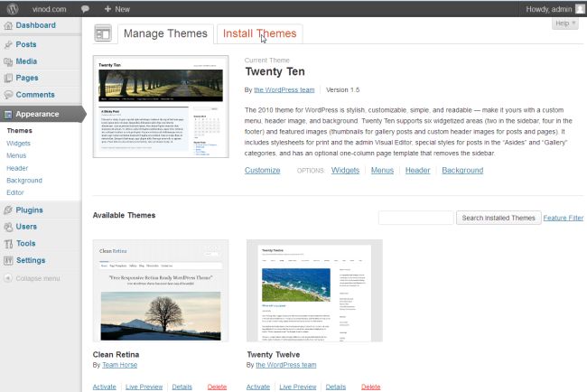Activate the Twenty Twelve theme
Screen dimensions: 587x392
[x=258, y=387]
